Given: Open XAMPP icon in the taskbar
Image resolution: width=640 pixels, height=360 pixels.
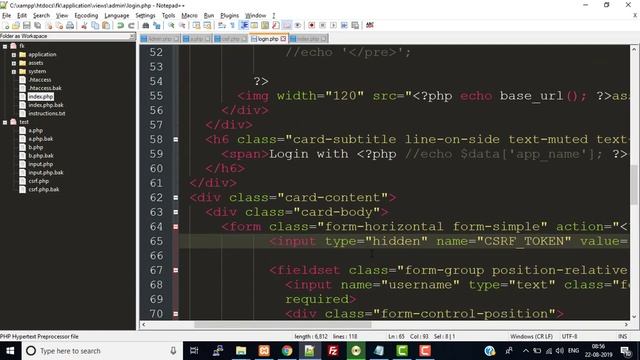Looking at the screenshot, I should coord(264,351).
